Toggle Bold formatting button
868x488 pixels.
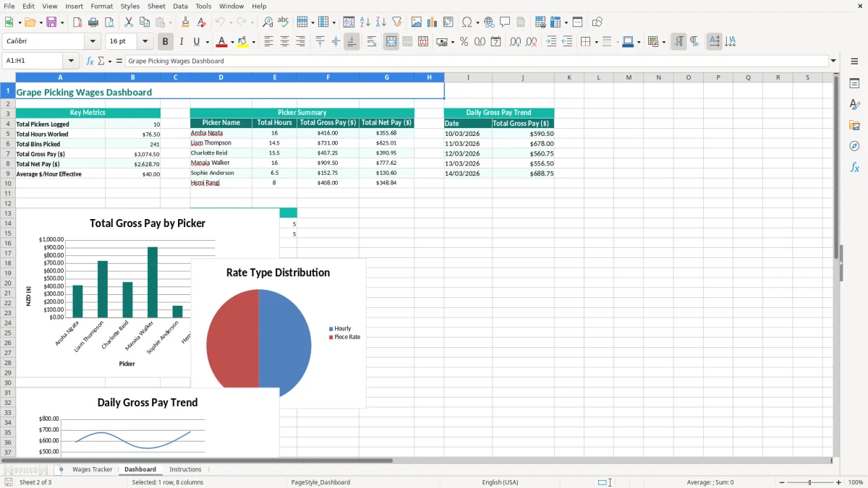point(165,42)
